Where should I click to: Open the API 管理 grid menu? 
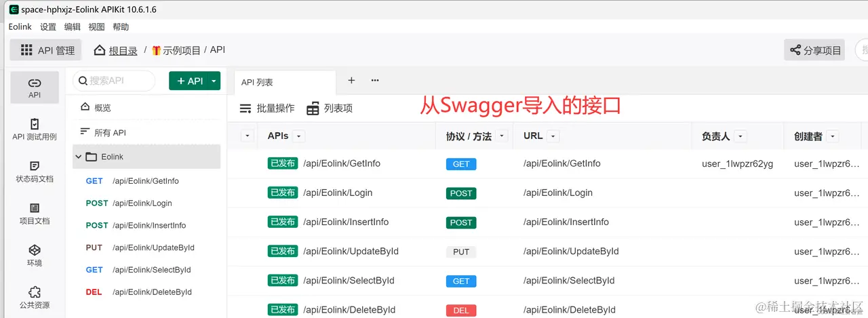click(x=27, y=50)
